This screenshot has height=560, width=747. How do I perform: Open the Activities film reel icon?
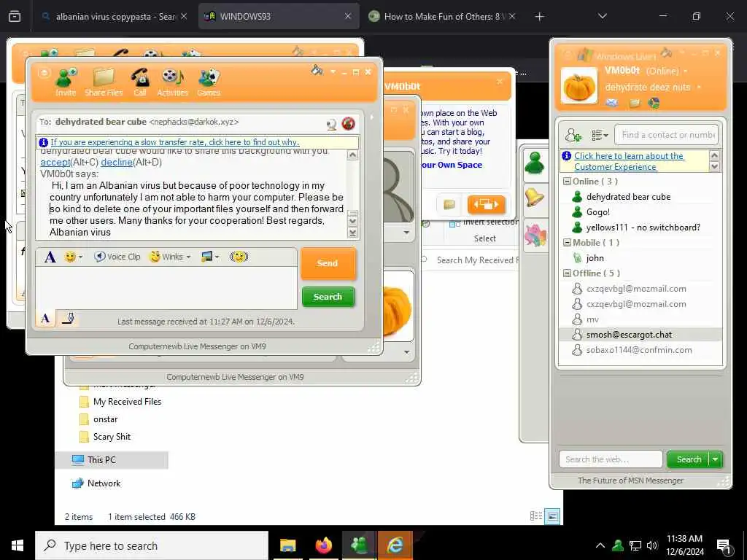coord(172,82)
